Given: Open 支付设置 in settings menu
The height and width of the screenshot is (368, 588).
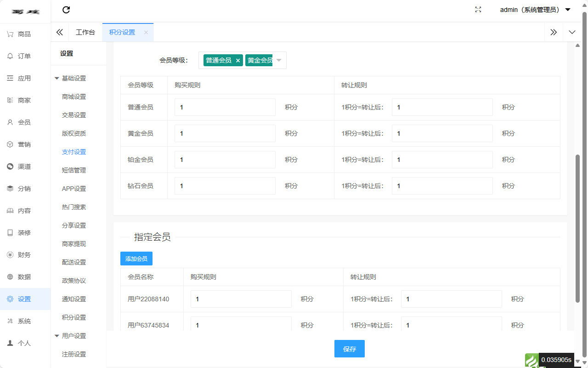Looking at the screenshot, I should coord(74,152).
